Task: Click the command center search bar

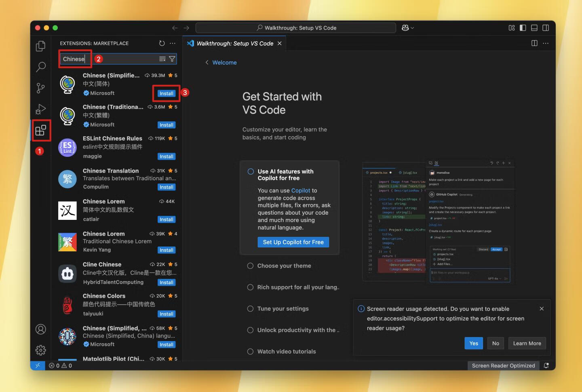Action: pos(295,28)
